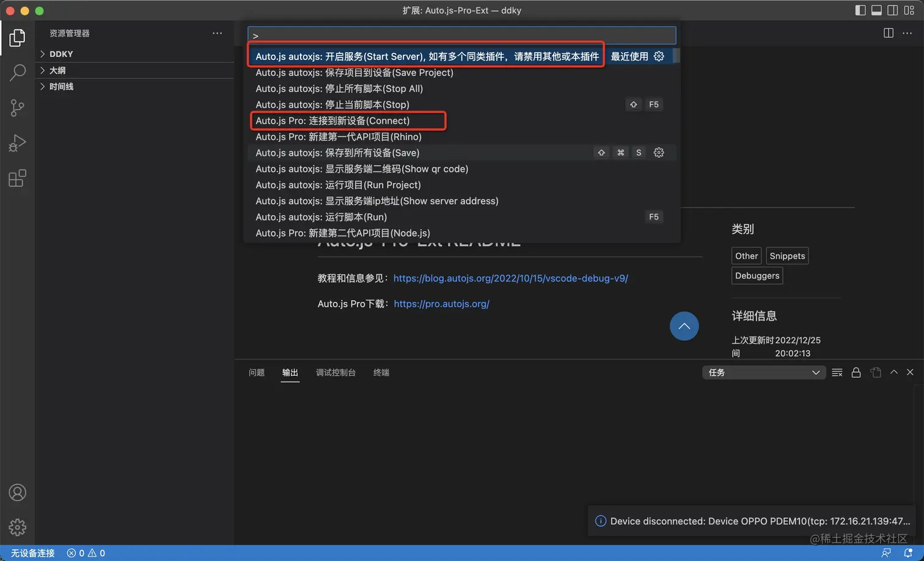Configure keybinding gear for Save command

(659, 153)
